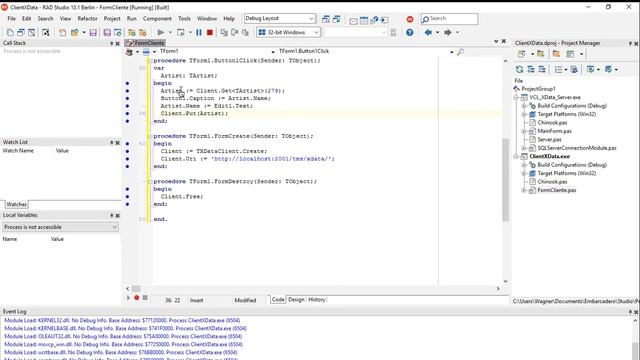
Task: Select FormCliente.pas in Project Manager
Action: tap(556, 190)
